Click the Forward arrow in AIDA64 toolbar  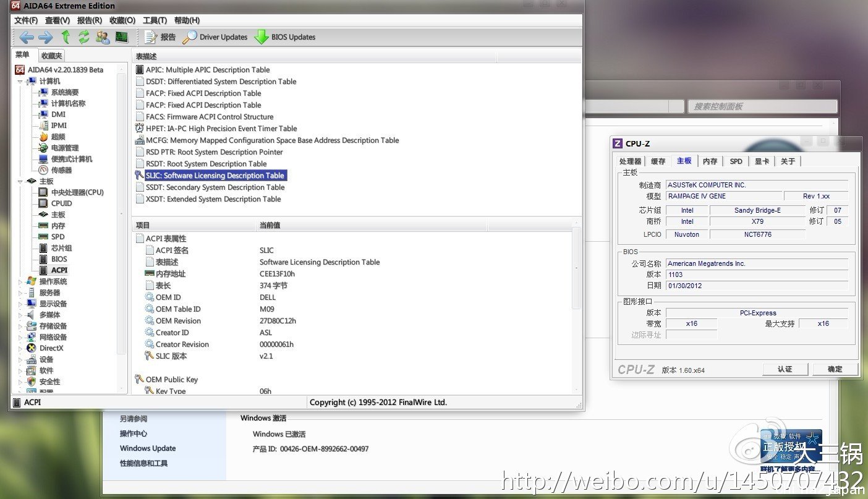pyautogui.click(x=46, y=37)
